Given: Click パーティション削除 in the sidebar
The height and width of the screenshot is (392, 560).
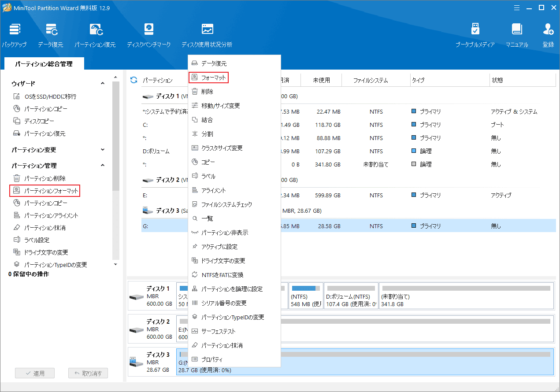Looking at the screenshot, I should (39, 178).
